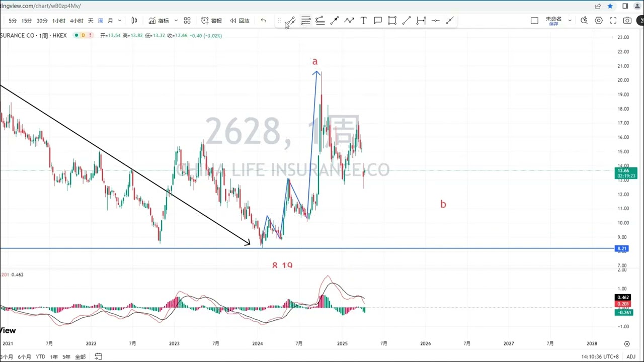Share this page from address bar

tap(598, 6)
